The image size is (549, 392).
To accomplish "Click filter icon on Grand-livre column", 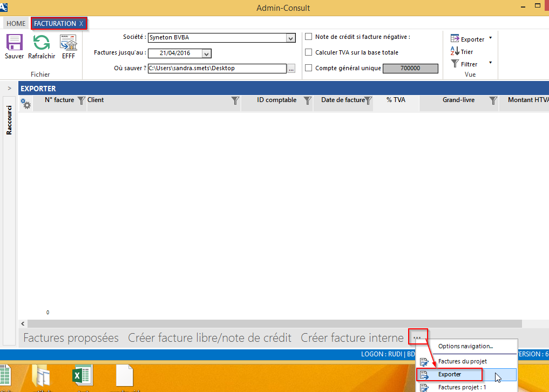I will (493, 100).
